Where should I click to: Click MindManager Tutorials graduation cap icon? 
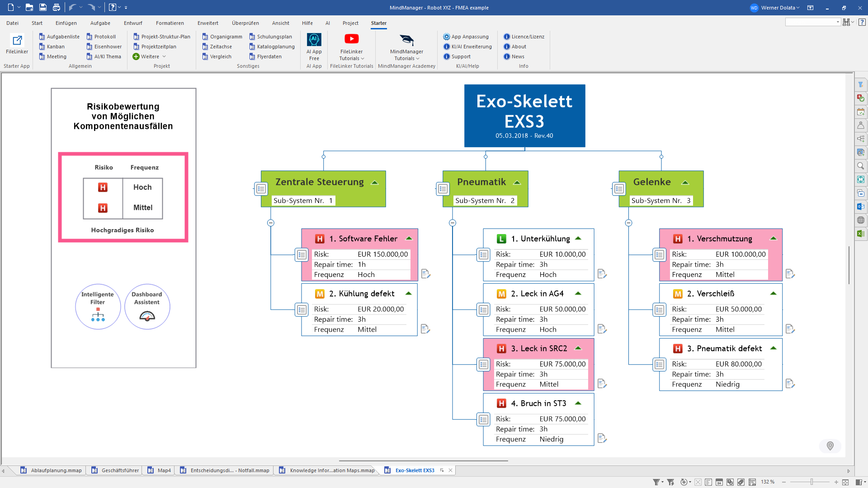click(406, 40)
